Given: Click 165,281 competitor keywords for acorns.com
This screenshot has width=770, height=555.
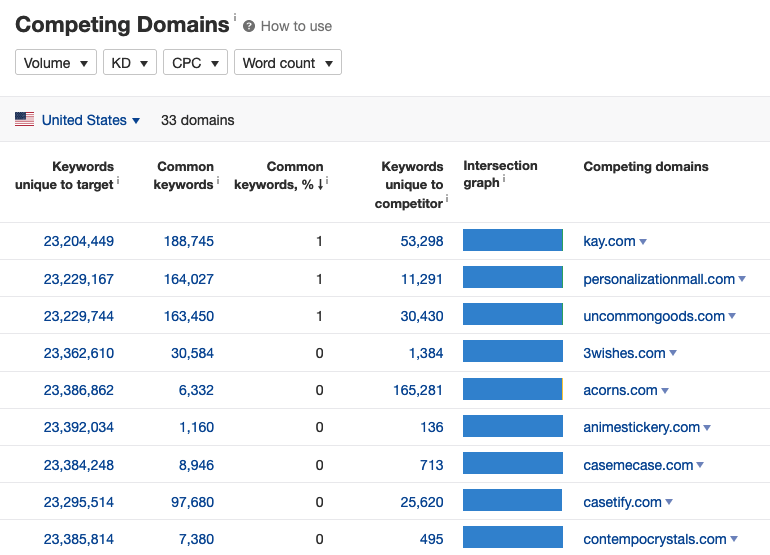Looking at the screenshot, I should pos(418,390).
